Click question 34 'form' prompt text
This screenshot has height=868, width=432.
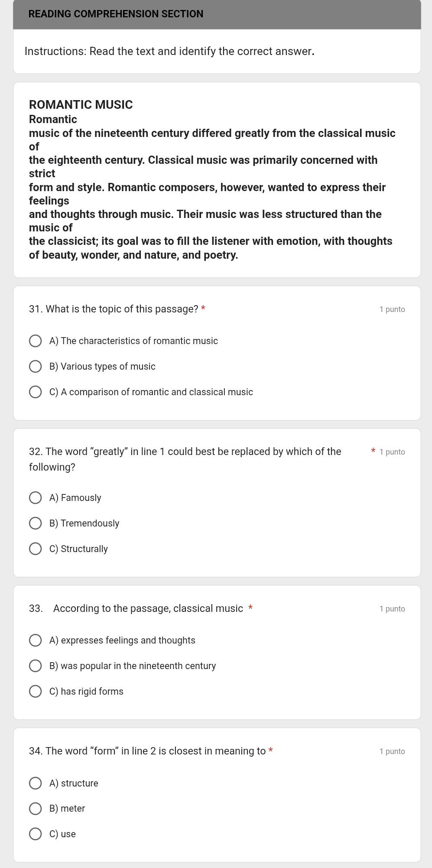(147, 751)
